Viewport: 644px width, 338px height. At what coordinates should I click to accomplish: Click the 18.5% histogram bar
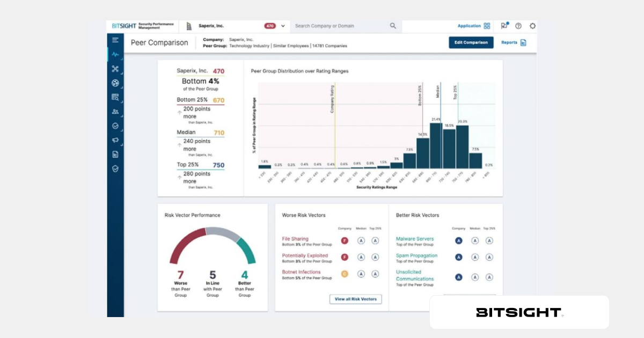pyautogui.click(x=449, y=149)
